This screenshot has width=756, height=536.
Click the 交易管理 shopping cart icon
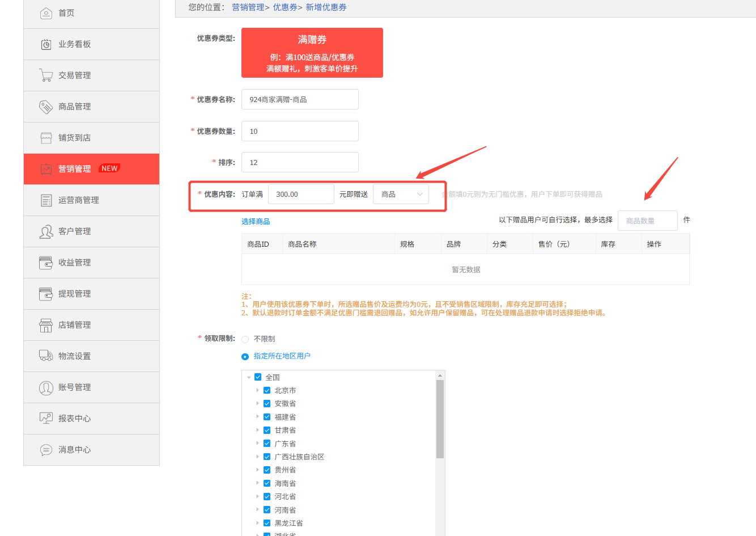[46, 75]
